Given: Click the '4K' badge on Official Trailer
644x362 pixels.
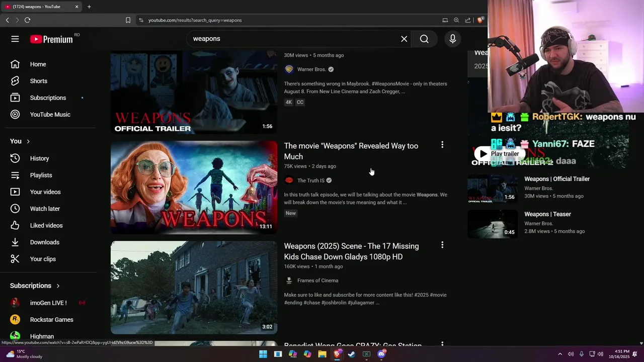Looking at the screenshot, I should coord(289,102).
